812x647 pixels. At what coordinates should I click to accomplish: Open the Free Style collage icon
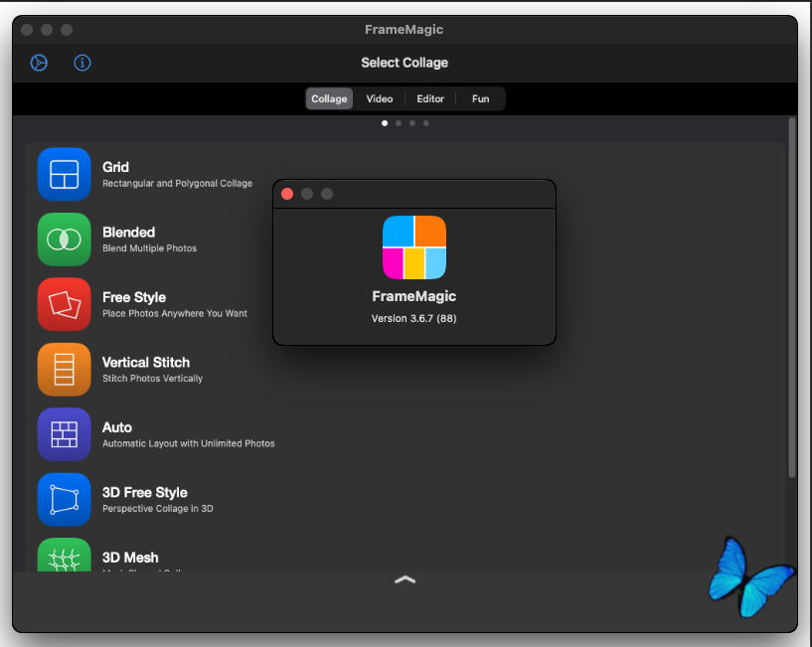point(65,304)
